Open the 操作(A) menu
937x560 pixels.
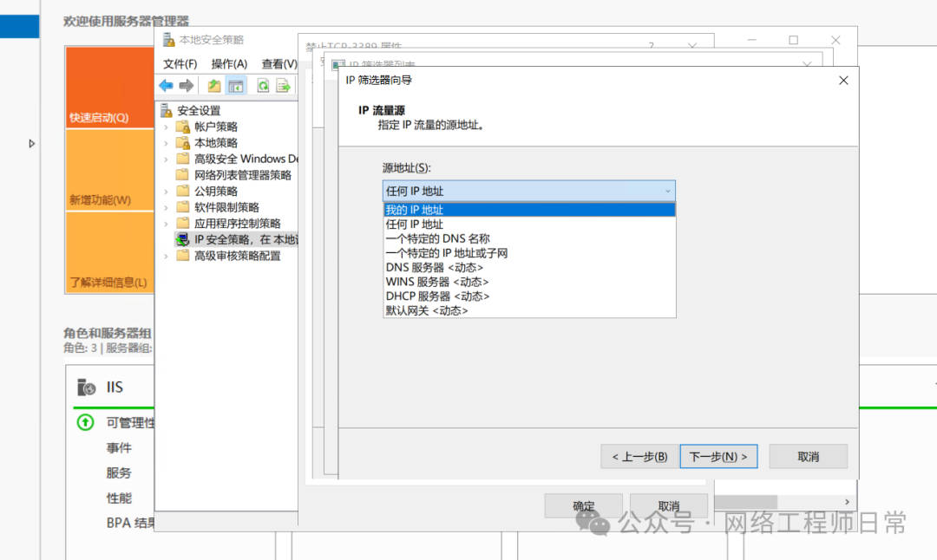pyautogui.click(x=229, y=63)
